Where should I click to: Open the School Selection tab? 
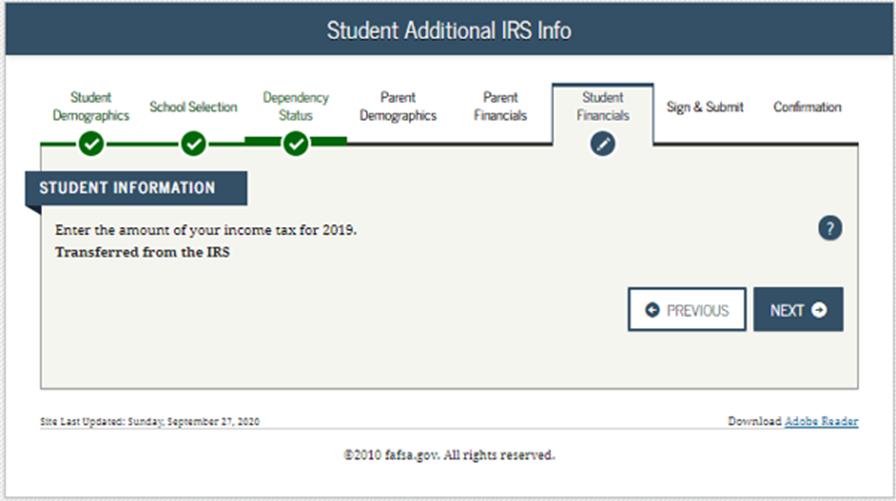pos(193,107)
